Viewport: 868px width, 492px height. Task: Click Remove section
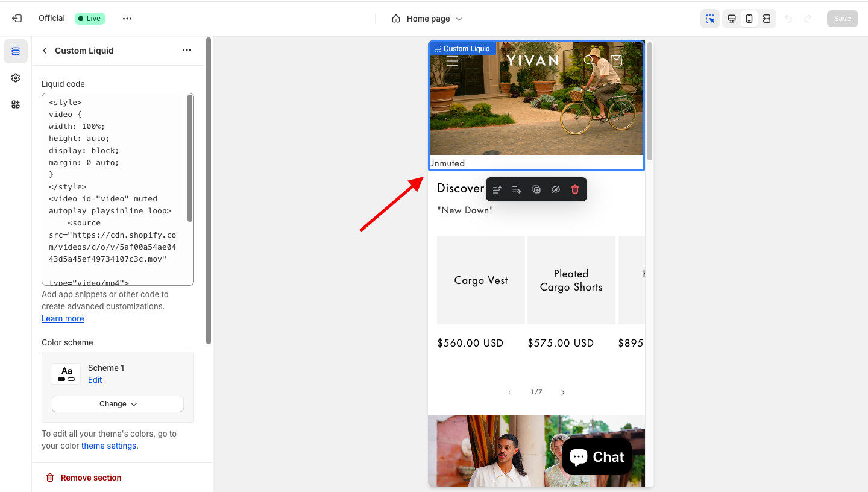click(x=84, y=478)
